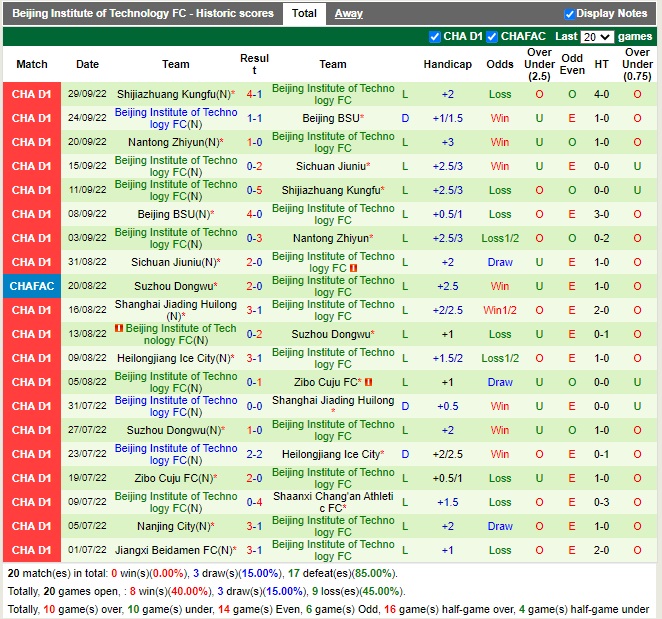The image size is (662, 619).
Task: Open the 0-5 result on 11/09/22
Action: (254, 190)
